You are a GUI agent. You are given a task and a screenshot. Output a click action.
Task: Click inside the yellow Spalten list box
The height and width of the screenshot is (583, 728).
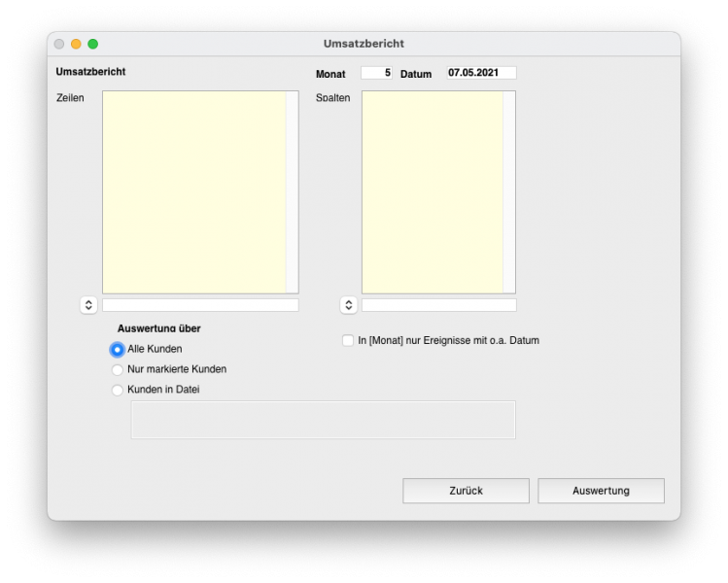(432, 191)
